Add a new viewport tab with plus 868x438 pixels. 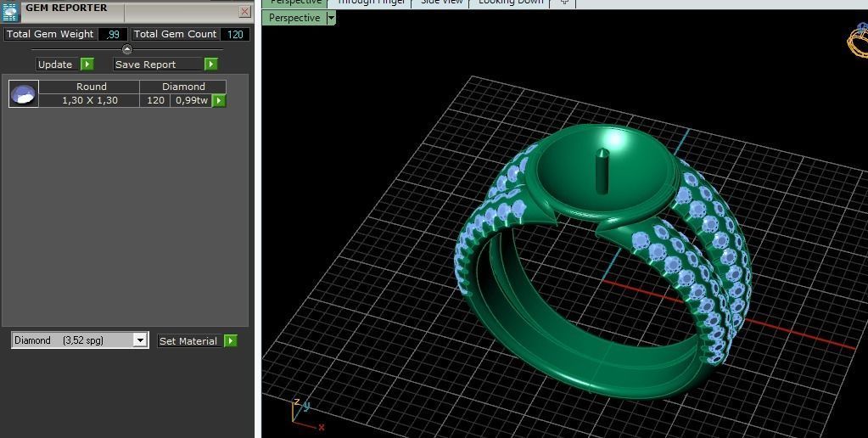(564, 3)
